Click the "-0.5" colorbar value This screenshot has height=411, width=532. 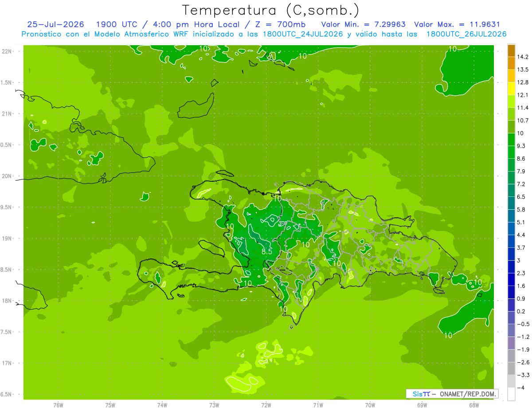point(523,324)
